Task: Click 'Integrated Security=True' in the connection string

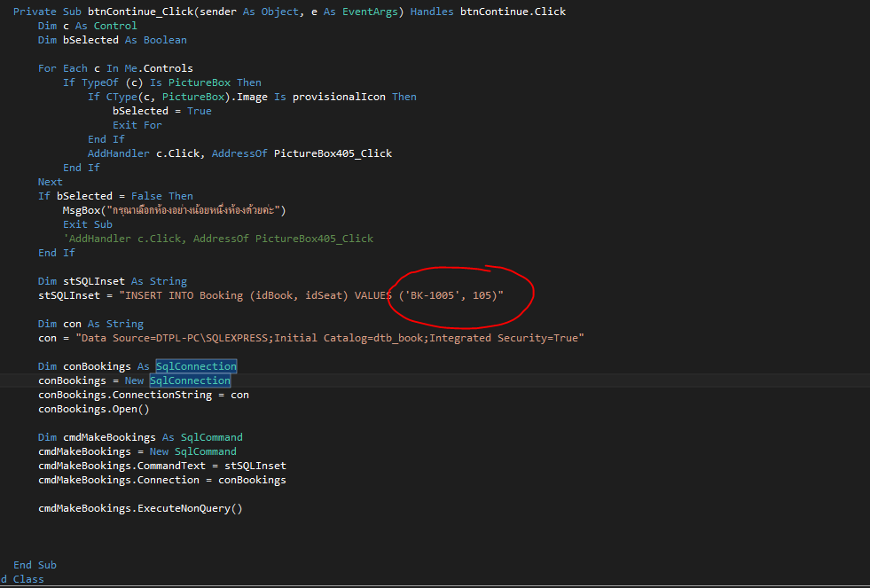Action: pos(504,338)
